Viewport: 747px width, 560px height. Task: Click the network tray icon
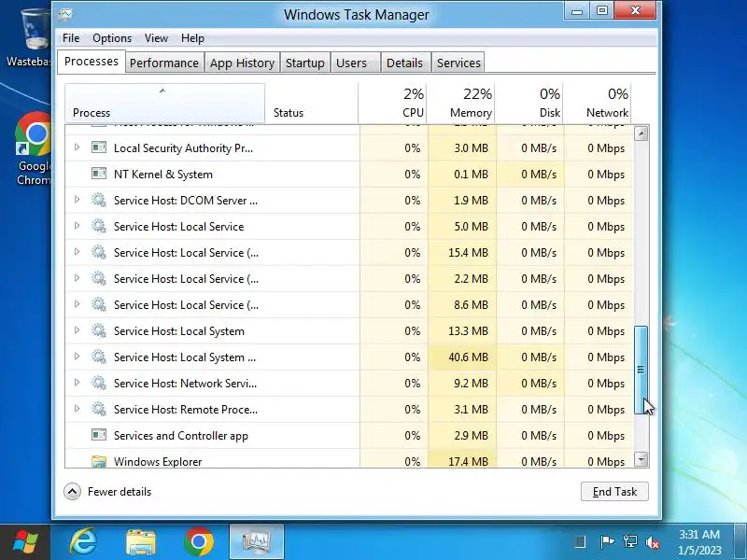629,542
